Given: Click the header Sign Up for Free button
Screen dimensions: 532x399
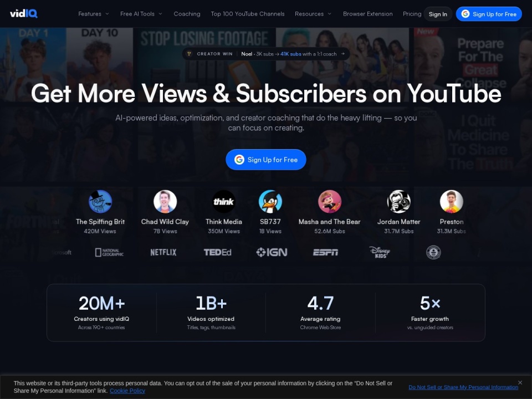Looking at the screenshot, I should click(x=489, y=14).
